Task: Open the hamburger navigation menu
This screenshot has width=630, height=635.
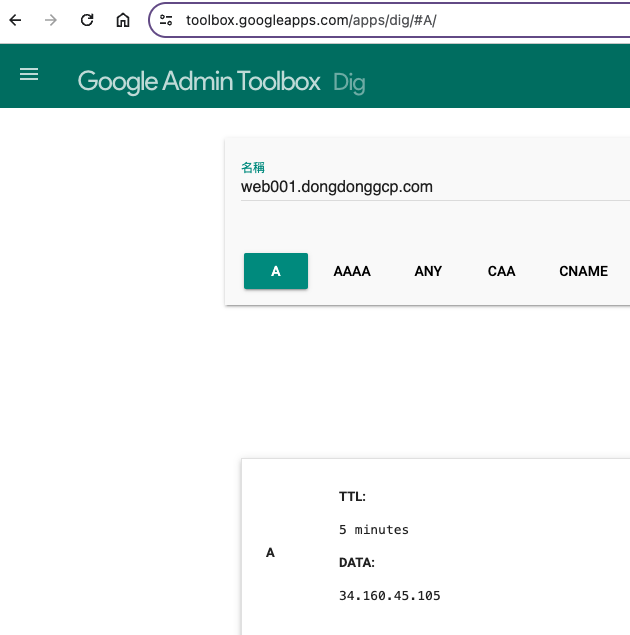Action: tap(29, 75)
